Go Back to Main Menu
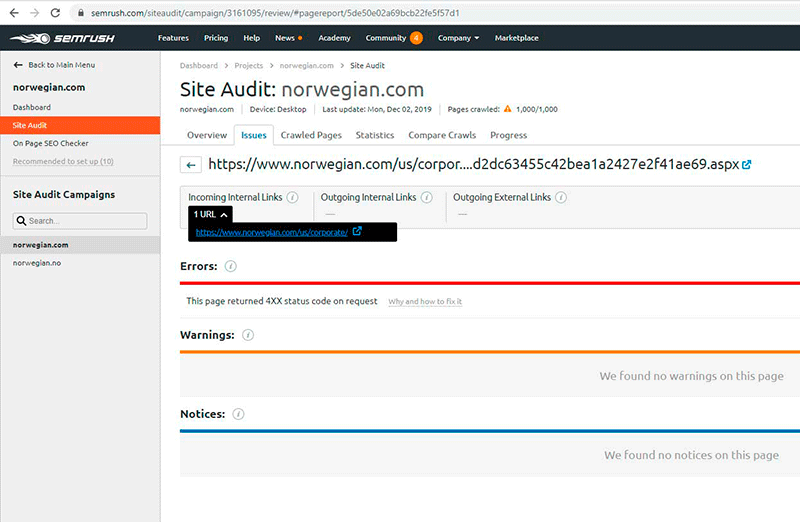Image resolution: width=800 pixels, height=522 pixels. [x=55, y=65]
